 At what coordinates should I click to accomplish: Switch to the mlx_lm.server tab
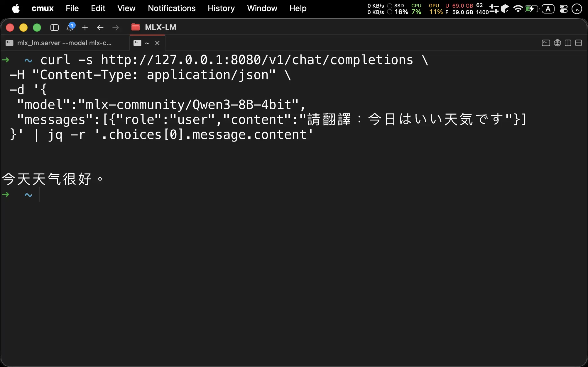point(65,43)
